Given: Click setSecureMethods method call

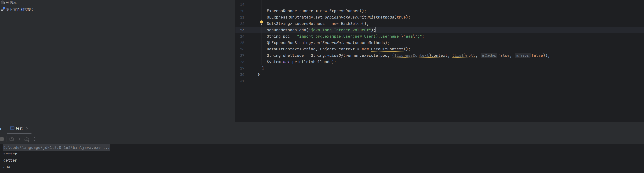Looking at the screenshot, I should tap(334, 43).
